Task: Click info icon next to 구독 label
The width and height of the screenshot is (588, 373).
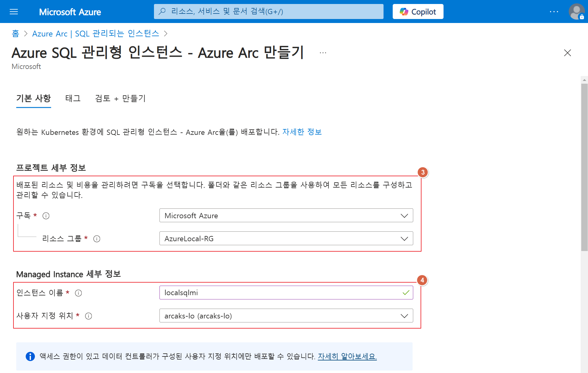Action: point(46,216)
